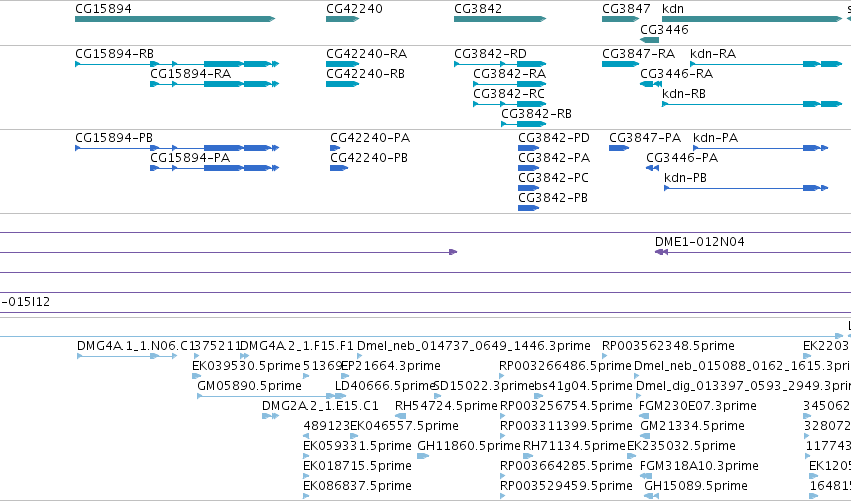Click protein CG15894-PB label

click(x=114, y=138)
